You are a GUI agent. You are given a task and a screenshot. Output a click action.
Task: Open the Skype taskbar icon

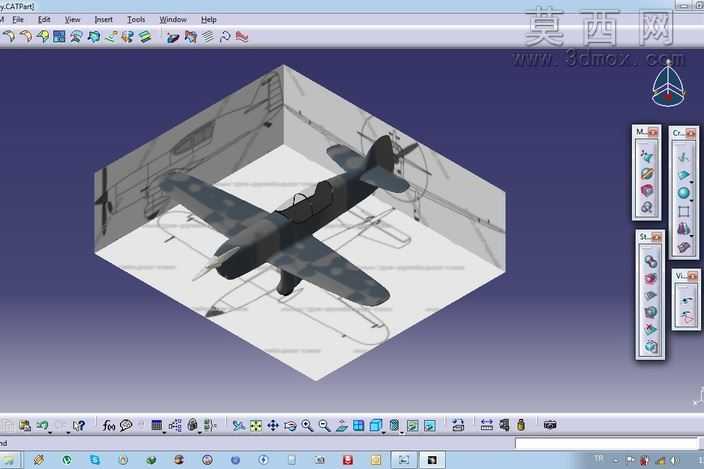tap(95, 460)
